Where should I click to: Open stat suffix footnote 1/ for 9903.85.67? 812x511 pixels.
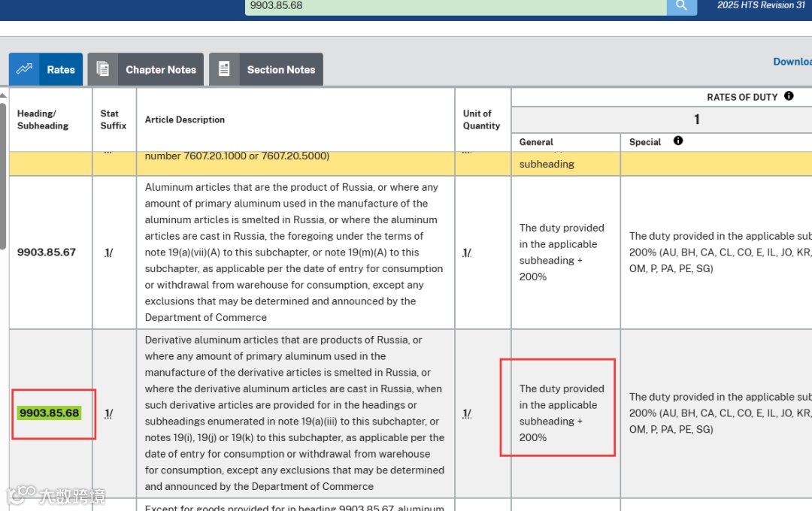109,252
